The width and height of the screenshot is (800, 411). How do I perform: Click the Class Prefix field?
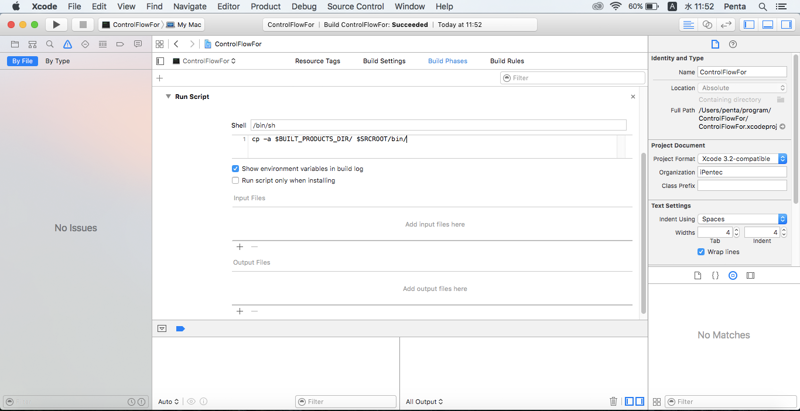742,186
